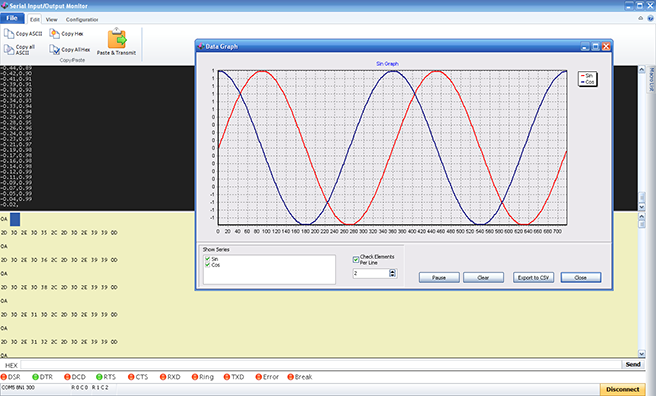This screenshot has width=656, height=396.
Task: Uncheck the Sin series checkbox
Action: coord(208,259)
